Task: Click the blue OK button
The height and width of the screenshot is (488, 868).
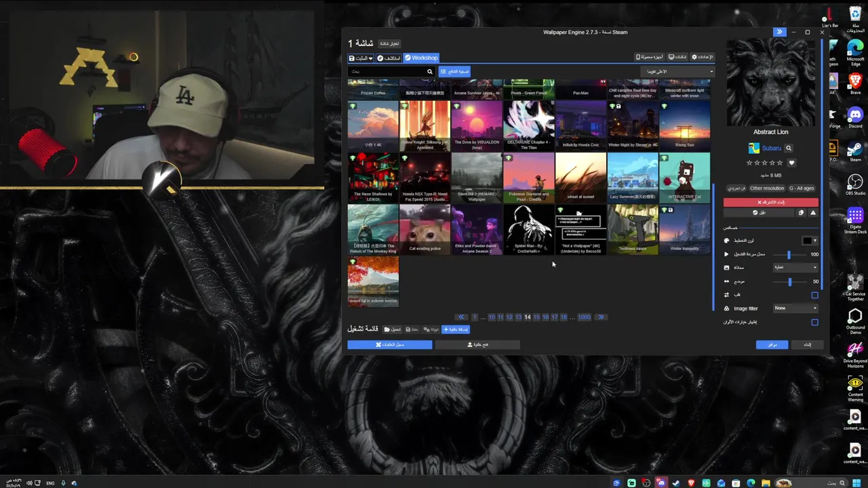Action: [772, 345]
